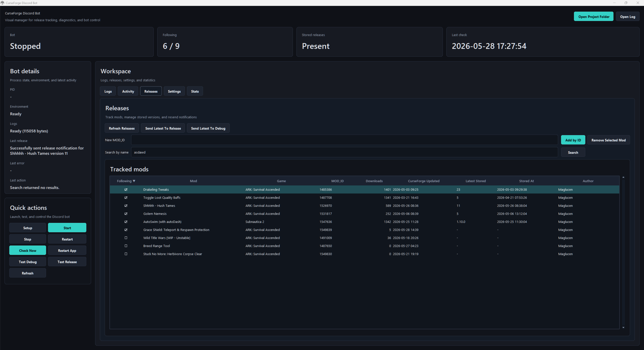Select the Breed Range Tool row
This screenshot has width=644, height=350.
364,246
